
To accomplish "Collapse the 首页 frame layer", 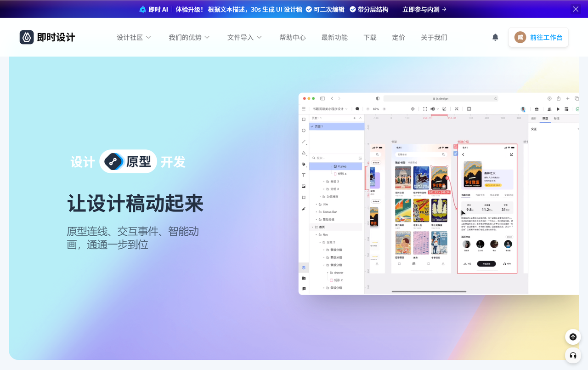I will [x=312, y=227].
